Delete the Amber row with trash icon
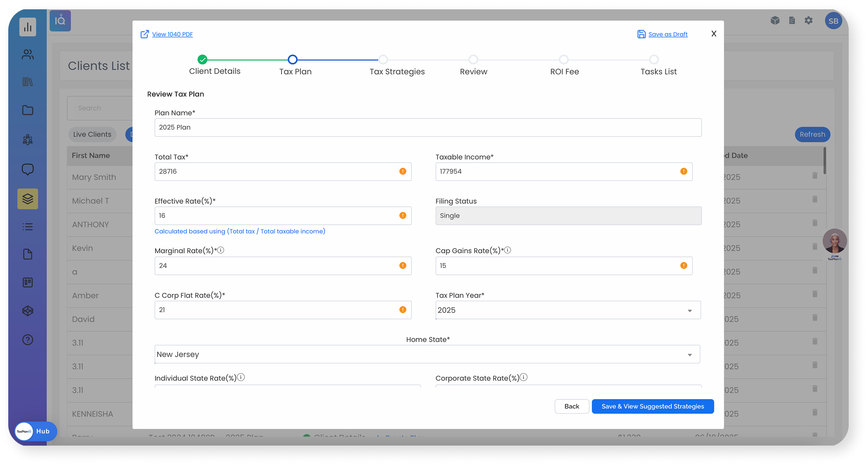The width and height of the screenshot is (868, 466). click(815, 294)
